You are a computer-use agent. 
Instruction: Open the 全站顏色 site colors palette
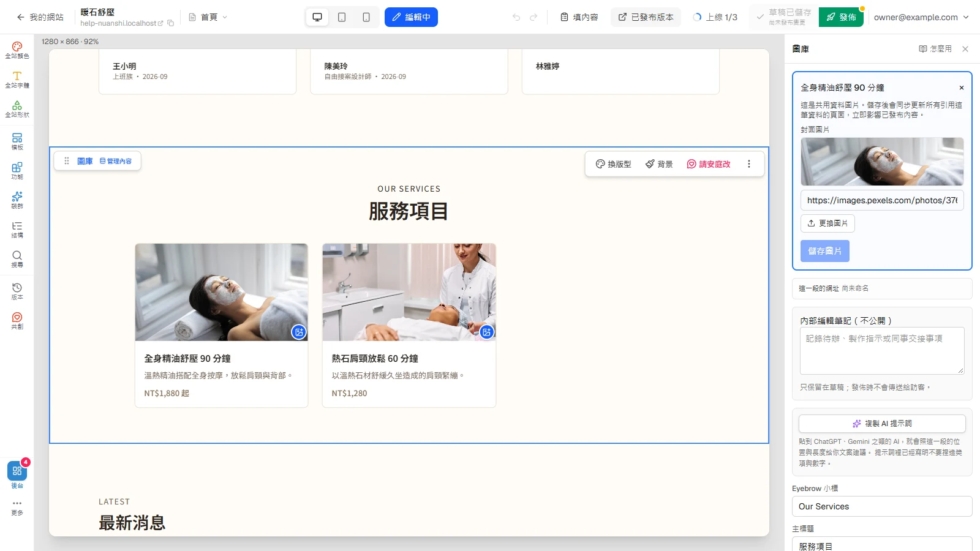17,50
